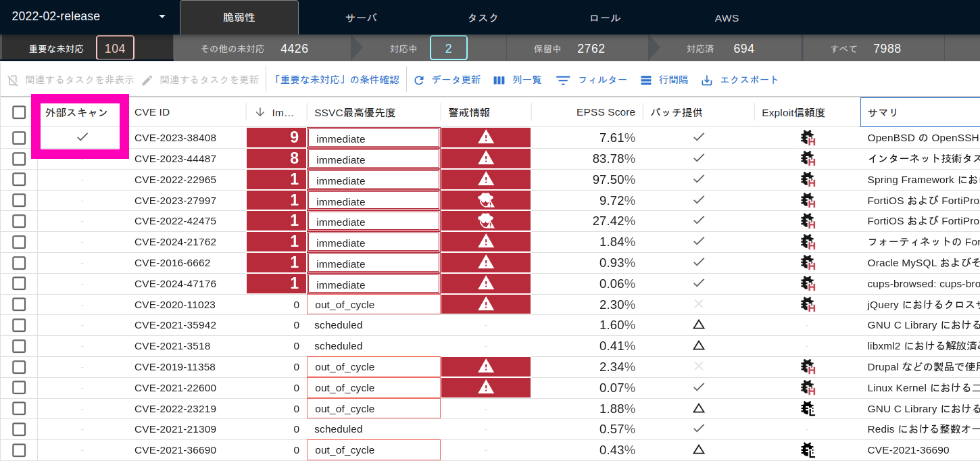Open the 列一覧 column list icon
Viewport: 980px width, 461px height.
(499, 80)
